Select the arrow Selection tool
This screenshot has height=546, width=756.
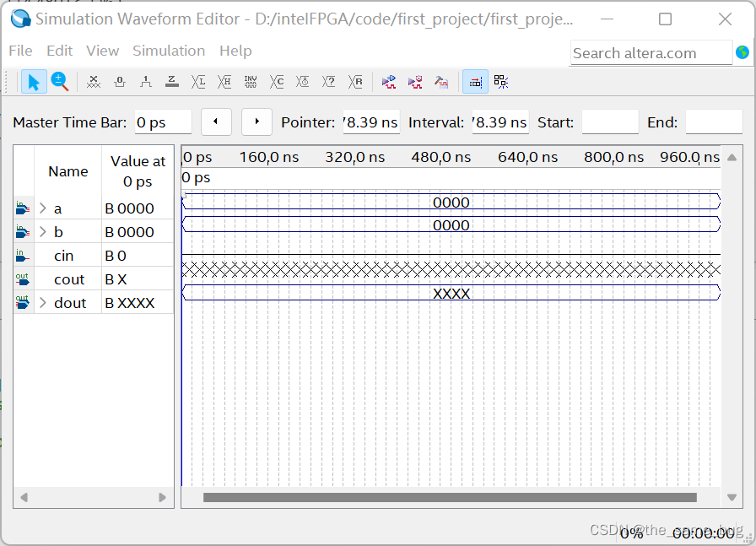coord(34,82)
